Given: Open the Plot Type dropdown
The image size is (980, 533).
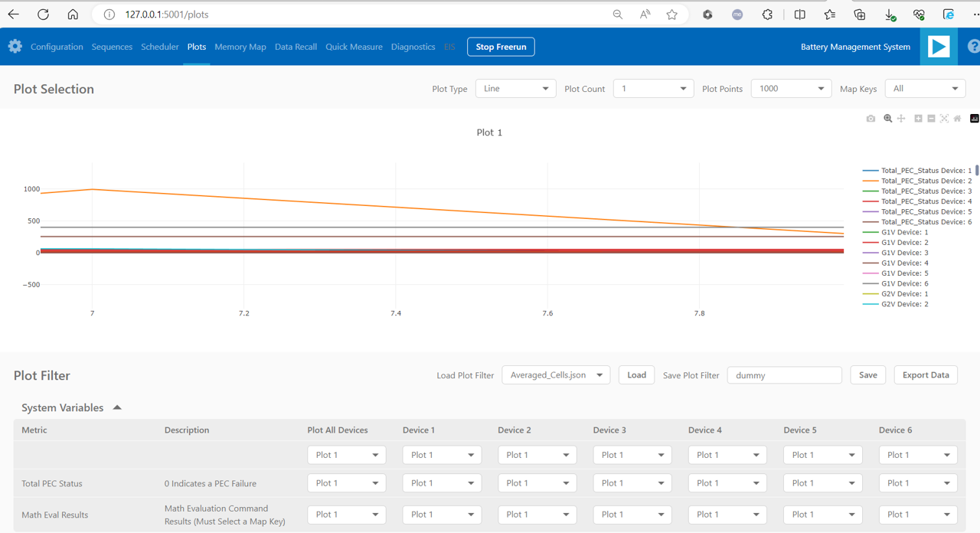Looking at the screenshot, I should [515, 89].
